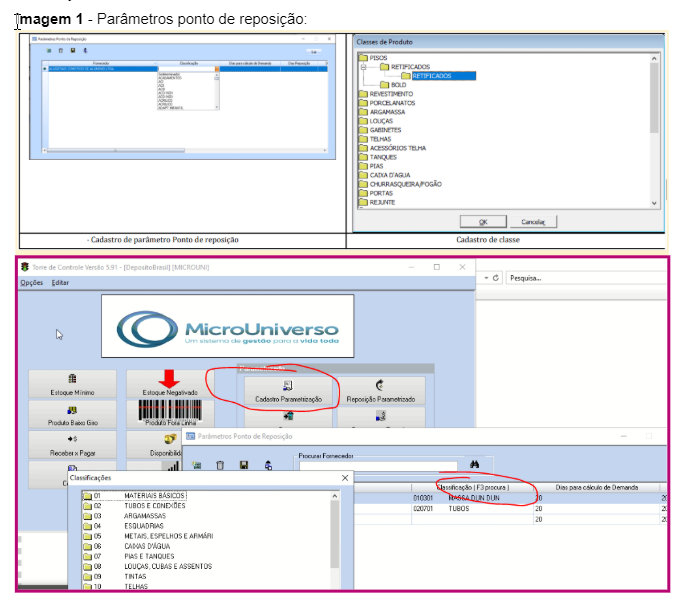Open the Opções menu

click(x=32, y=283)
